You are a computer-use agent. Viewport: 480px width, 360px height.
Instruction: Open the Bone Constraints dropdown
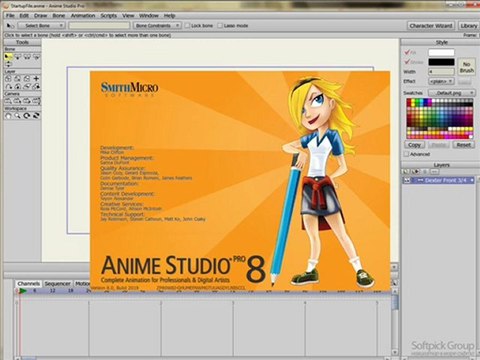pos(157,25)
